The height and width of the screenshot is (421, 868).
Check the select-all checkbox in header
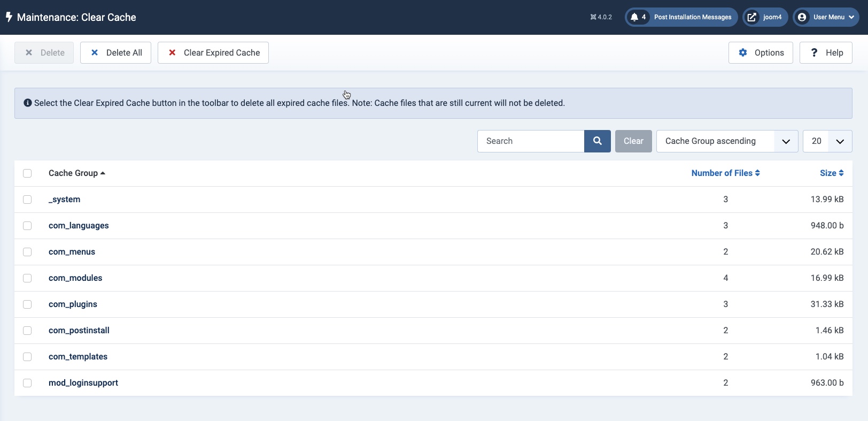[x=27, y=173]
